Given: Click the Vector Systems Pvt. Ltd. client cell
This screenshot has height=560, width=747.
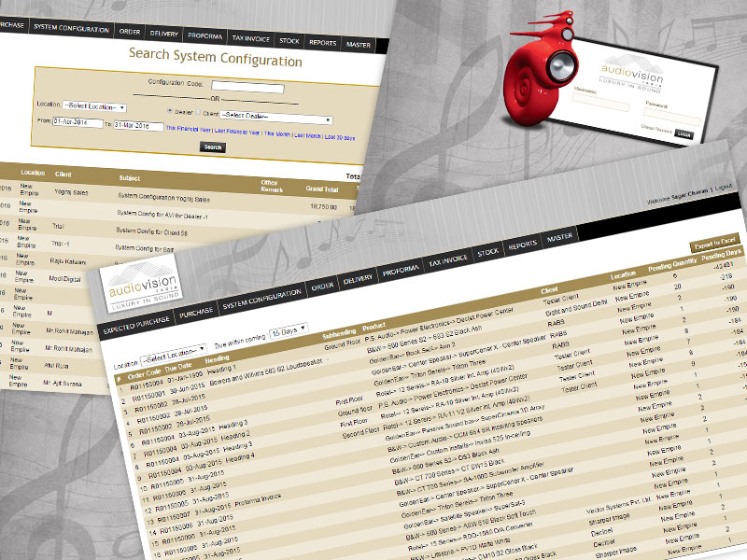Looking at the screenshot, I should (618, 506).
